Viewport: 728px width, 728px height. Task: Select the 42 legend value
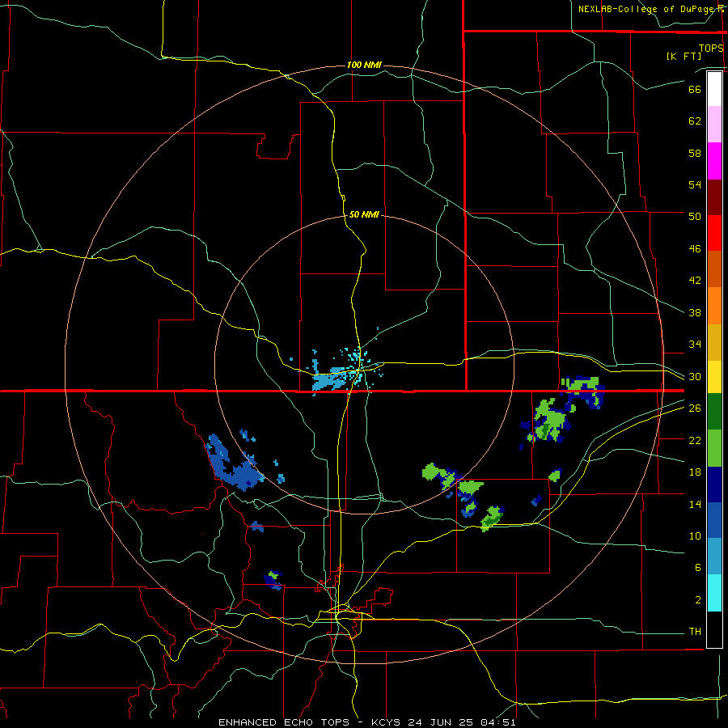tap(695, 281)
